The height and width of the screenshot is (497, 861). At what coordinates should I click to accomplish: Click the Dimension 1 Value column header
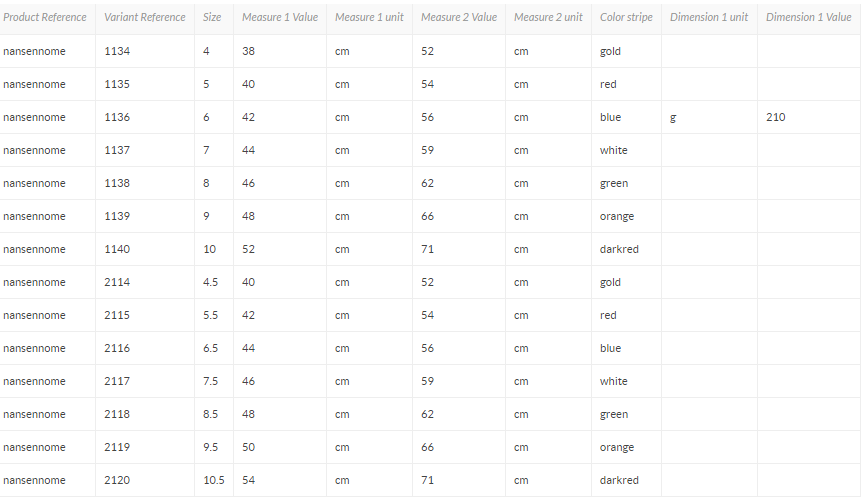[x=808, y=17]
